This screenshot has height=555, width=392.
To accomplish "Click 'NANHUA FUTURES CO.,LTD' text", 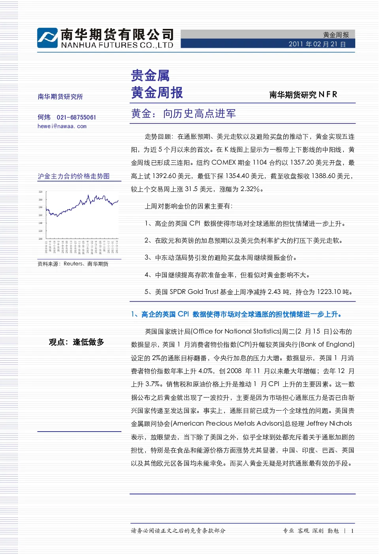I will point(117,45).
